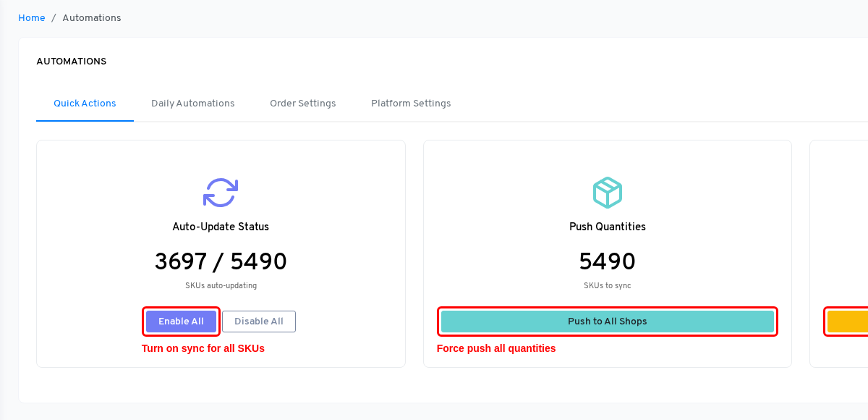The width and height of the screenshot is (868, 420).
Task: Push quantities to all shops
Action: (608, 321)
